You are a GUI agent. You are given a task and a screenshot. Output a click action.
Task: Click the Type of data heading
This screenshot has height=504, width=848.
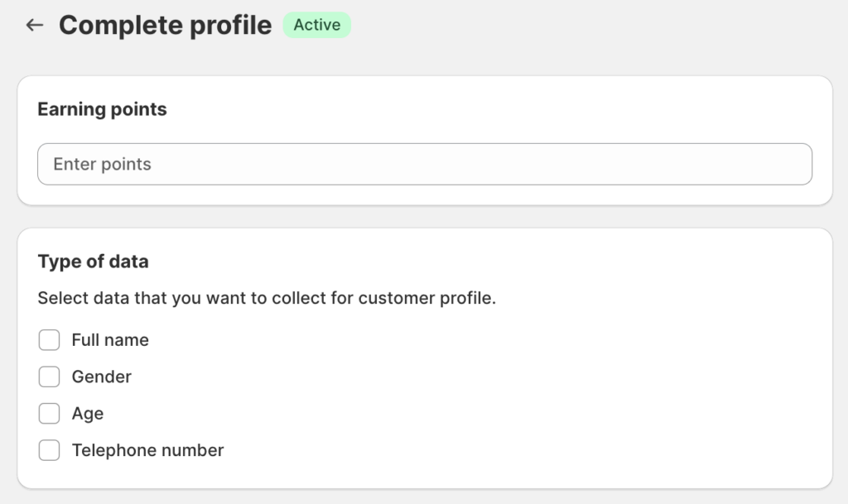coord(93,262)
